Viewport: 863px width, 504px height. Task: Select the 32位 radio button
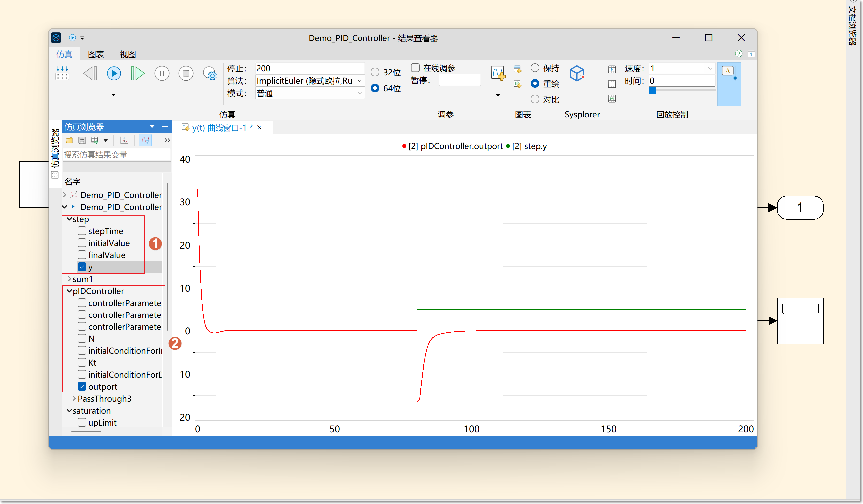(x=375, y=72)
